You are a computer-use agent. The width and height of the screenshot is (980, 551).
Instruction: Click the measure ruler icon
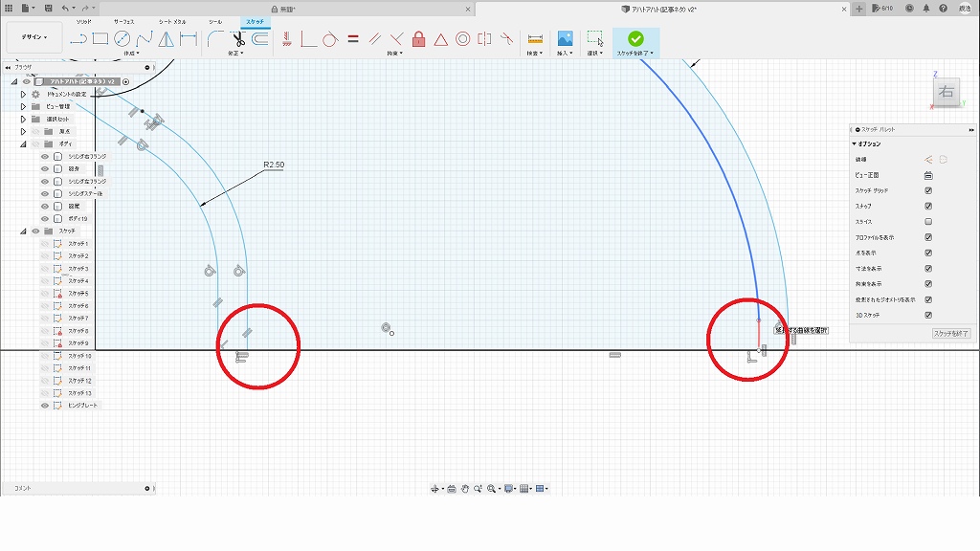pos(534,39)
